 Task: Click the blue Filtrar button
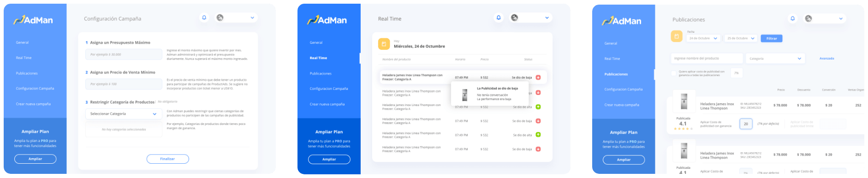pos(772,38)
